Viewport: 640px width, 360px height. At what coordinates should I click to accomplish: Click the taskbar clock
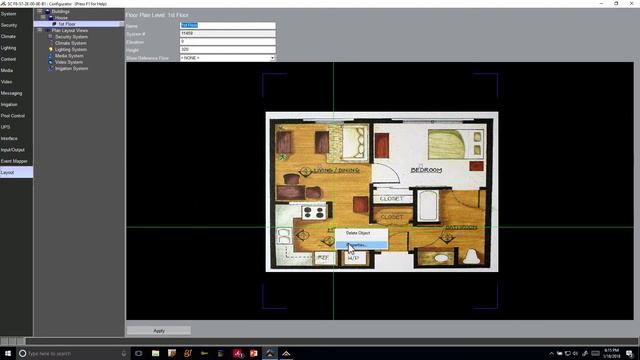tap(611, 353)
